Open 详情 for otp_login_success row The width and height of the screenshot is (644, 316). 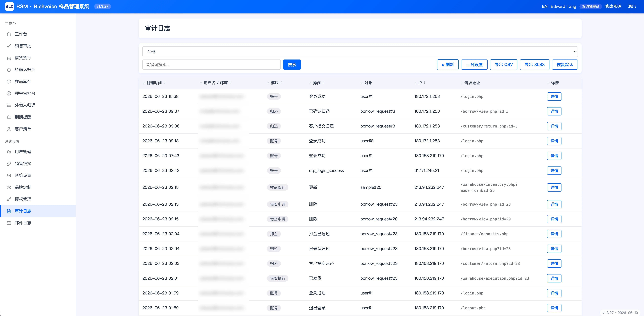pos(554,171)
